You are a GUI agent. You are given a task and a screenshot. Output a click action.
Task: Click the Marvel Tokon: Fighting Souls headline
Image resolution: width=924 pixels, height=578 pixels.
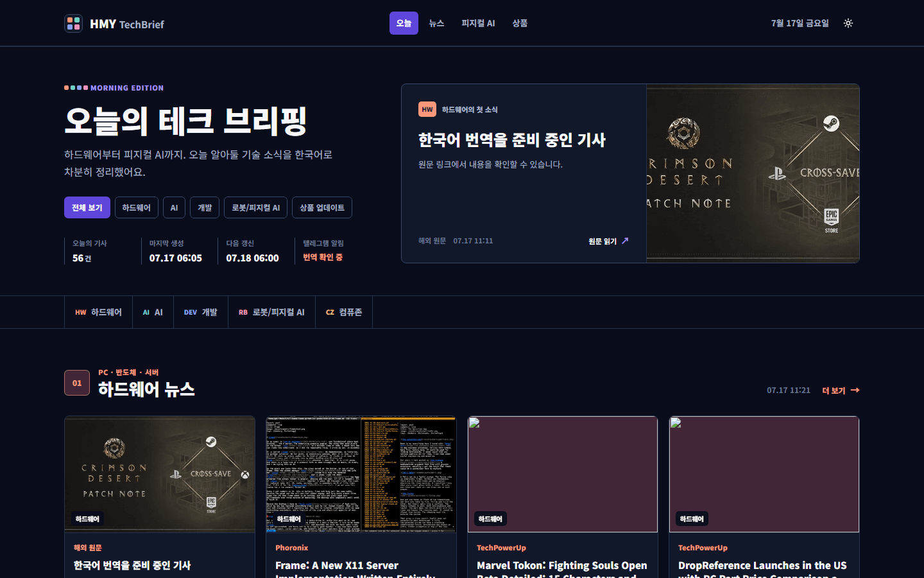[561, 570]
